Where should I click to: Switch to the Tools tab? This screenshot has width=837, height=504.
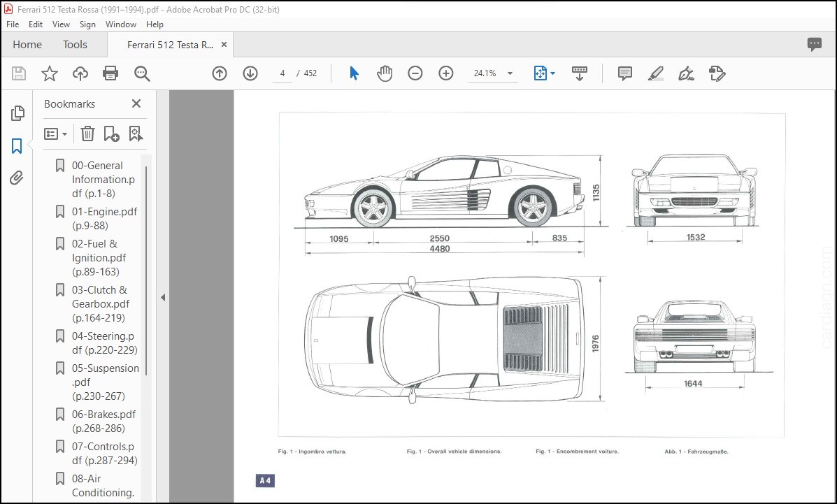pos(75,44)
